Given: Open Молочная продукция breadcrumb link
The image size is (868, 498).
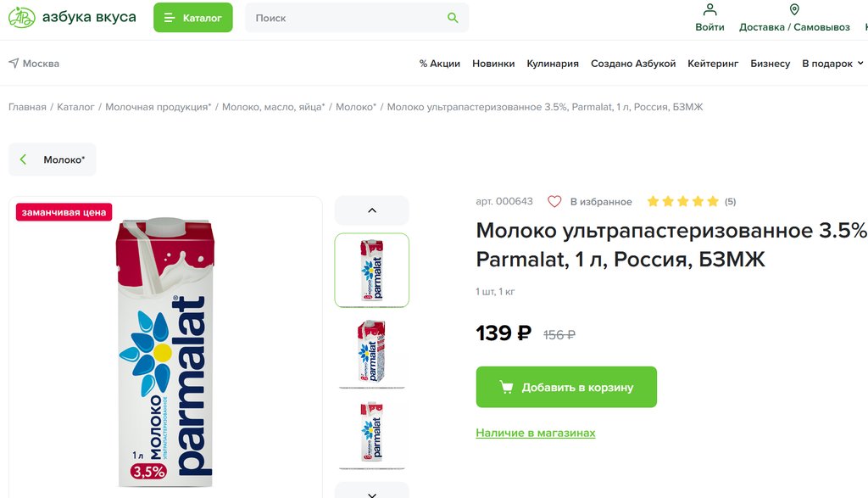Looking at the screenshot, I should tap(158, 107).
